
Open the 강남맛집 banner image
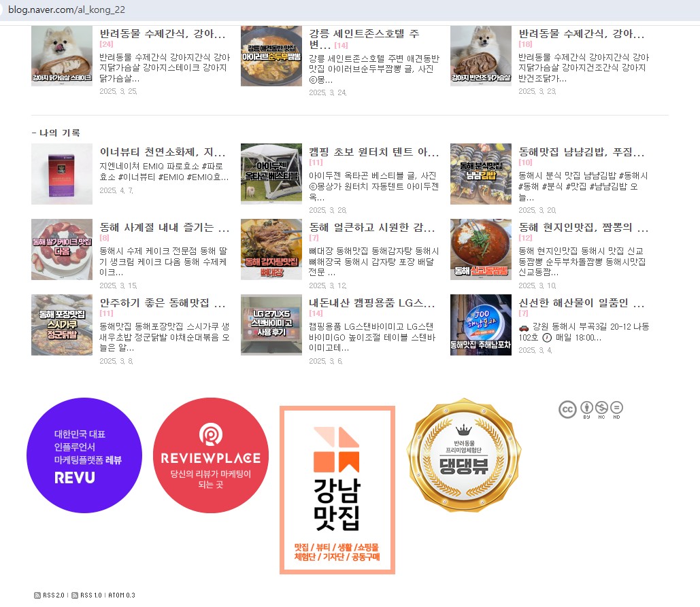(337, 489)
